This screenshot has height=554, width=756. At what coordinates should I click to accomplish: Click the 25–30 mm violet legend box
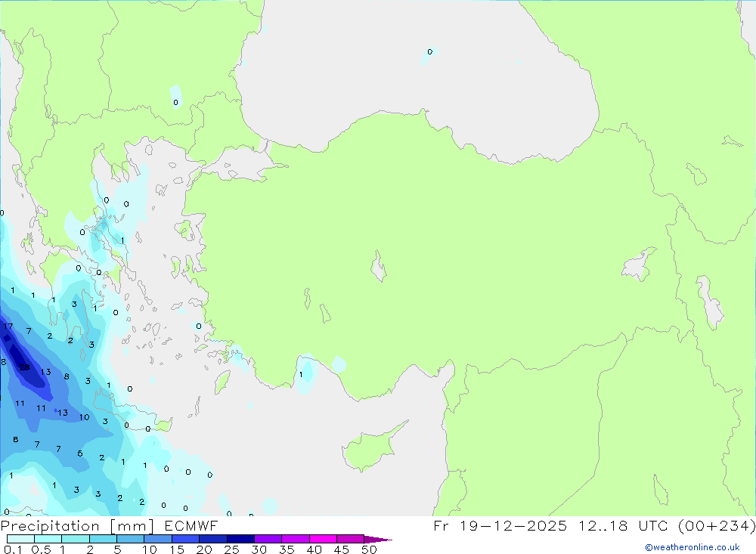pos(240,539)
